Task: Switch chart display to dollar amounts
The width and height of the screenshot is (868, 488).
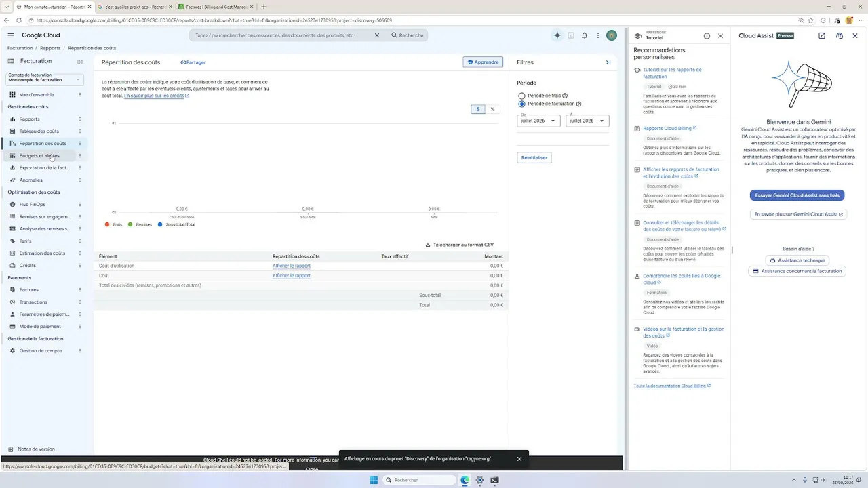Action: (x=478, y=109)
